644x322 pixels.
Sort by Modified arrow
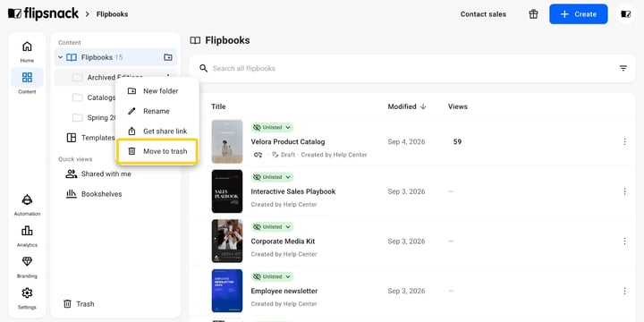point(423,106)
